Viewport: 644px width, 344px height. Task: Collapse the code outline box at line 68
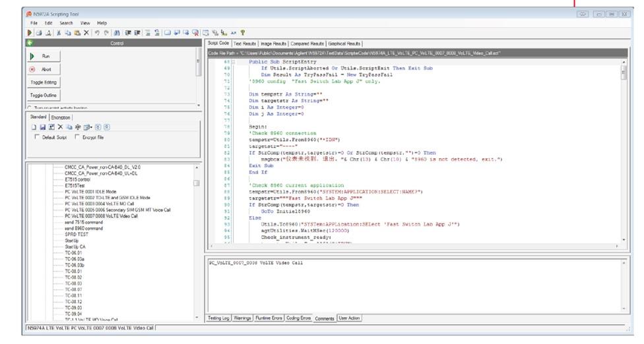point(234,62)
